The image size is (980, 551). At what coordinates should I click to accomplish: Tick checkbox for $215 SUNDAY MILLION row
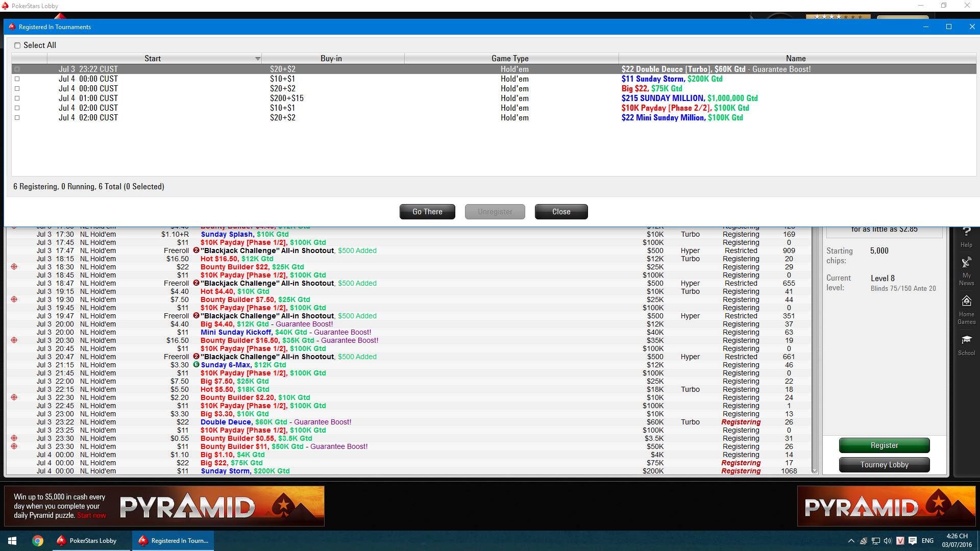coord(17,98)
